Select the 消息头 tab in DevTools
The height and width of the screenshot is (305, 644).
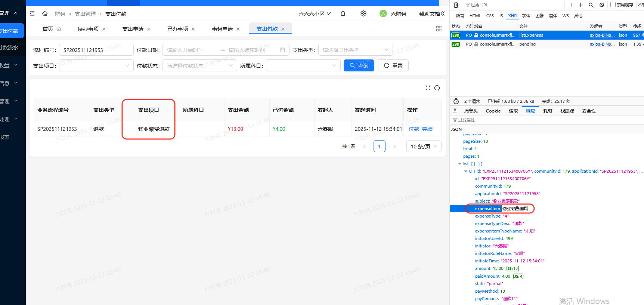471,111
